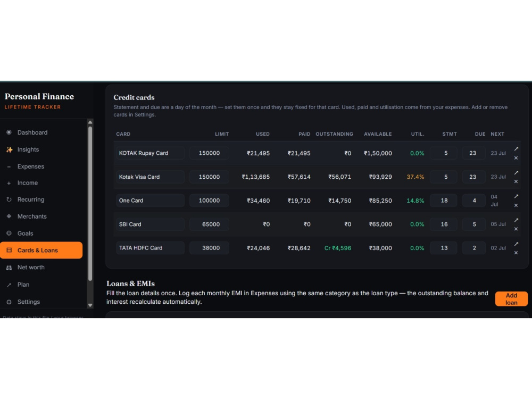
Task: Open the Dashboard page
Action: coord(41,132)
